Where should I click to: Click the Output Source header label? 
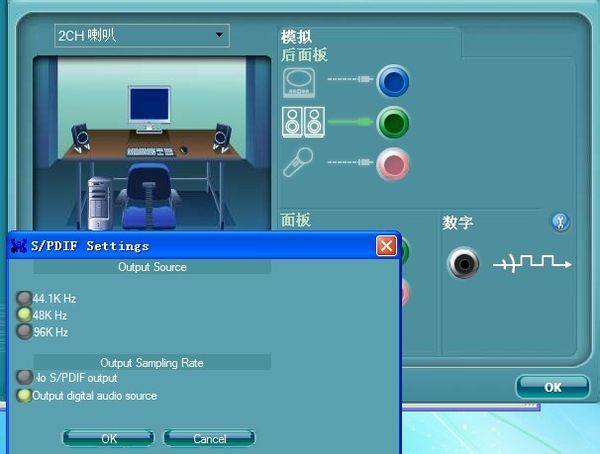point(152,267)
